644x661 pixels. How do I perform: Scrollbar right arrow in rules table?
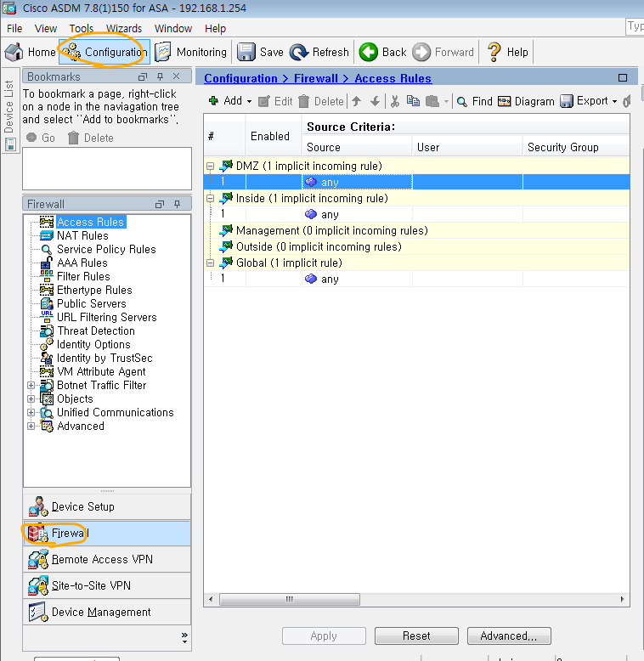623,599
